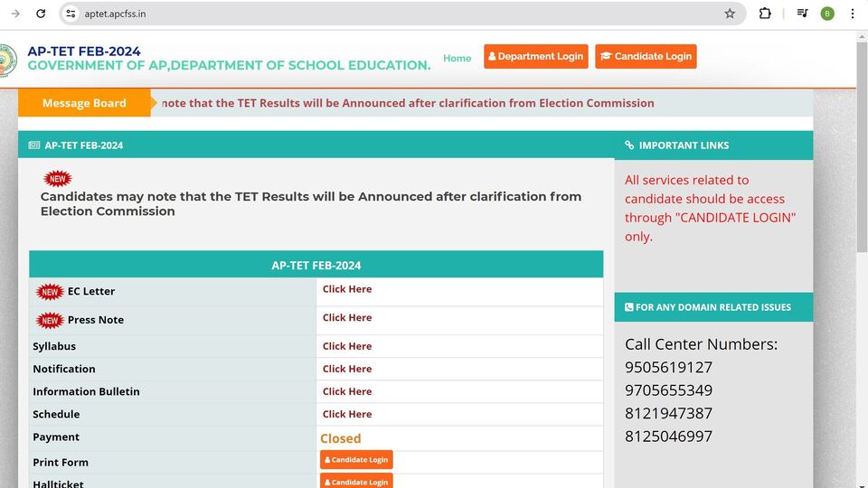Open the Department Login button
The image size is (868, 488).
point(536,56)
